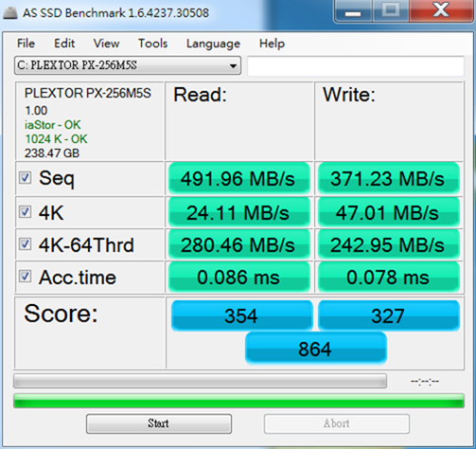Start the benchmark with Start button
Image resolution: width=476 pixels, height=449 pixels.
pyautogui.click(x=159, y=423)
